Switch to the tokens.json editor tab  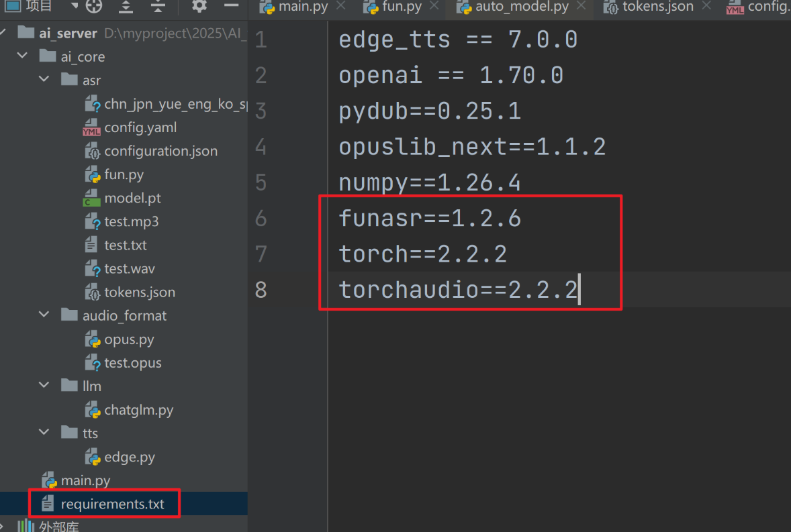coord(658,7)
